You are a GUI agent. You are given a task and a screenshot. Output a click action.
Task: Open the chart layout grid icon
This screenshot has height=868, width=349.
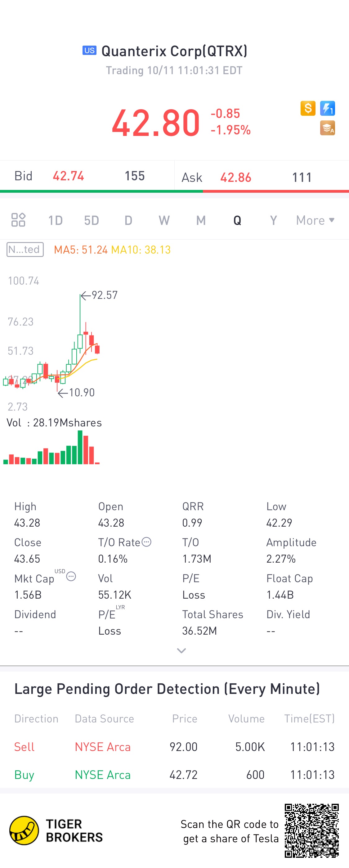(x=18, y=220)
